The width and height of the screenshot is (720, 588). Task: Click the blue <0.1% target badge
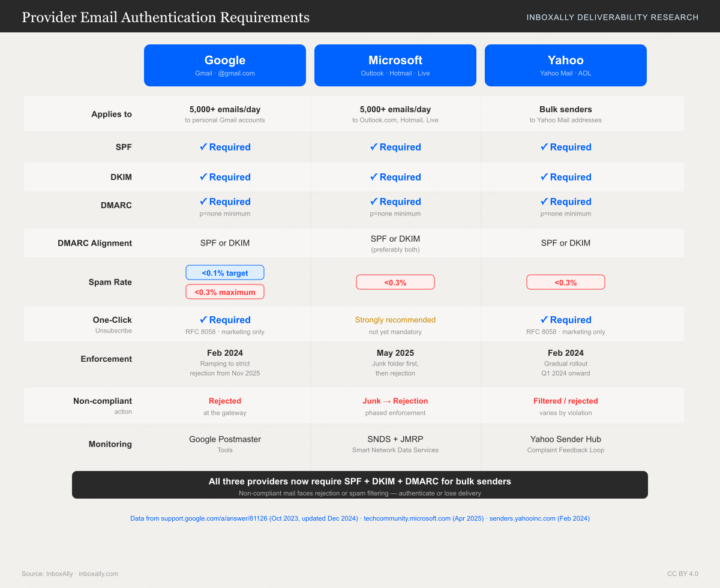click(225, 272)
